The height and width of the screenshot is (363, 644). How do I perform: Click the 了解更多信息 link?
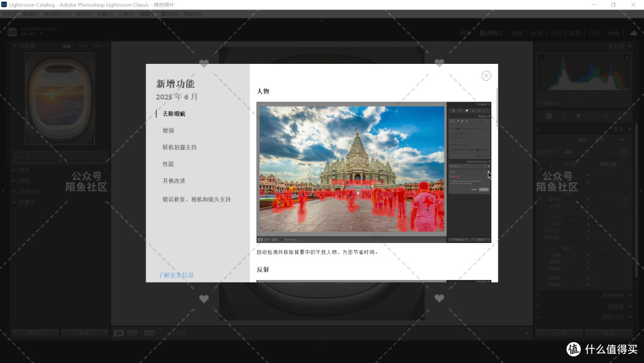coord(176,275)
